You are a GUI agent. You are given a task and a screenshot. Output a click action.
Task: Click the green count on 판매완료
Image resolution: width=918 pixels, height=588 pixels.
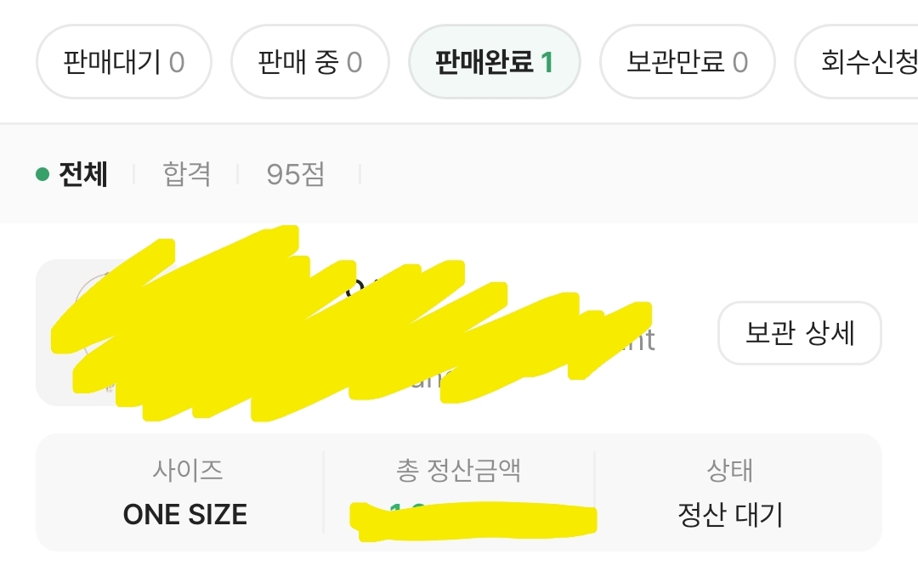547,62
